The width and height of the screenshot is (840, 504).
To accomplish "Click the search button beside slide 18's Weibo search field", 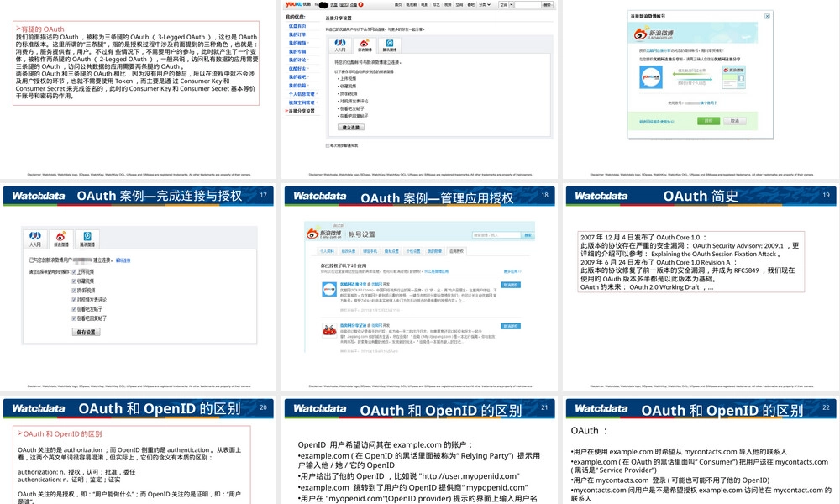I will tap(528, 234).
